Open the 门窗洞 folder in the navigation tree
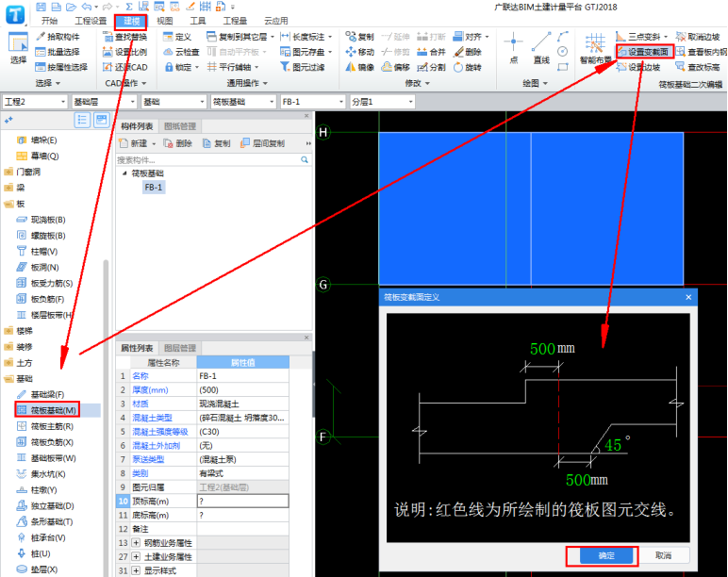 23,172
